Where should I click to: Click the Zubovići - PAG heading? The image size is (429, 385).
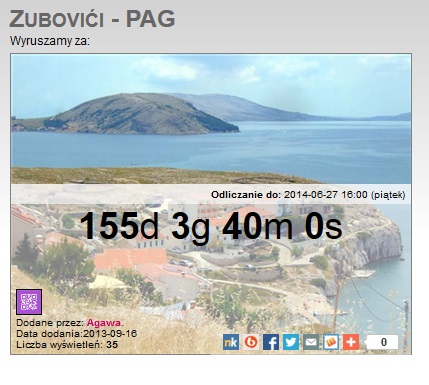(92, 19)
